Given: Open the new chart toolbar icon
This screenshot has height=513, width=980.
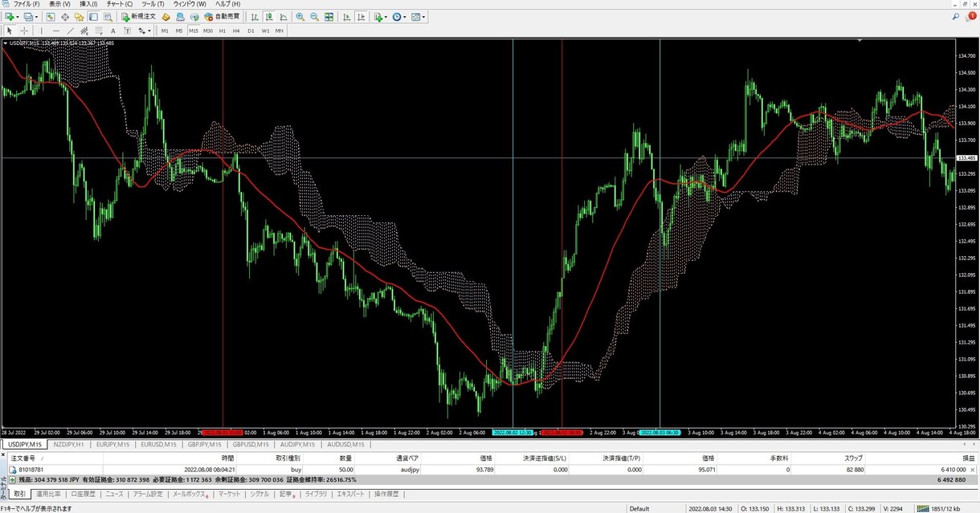Looking at the screenshot, I should (x=9, y=16).
